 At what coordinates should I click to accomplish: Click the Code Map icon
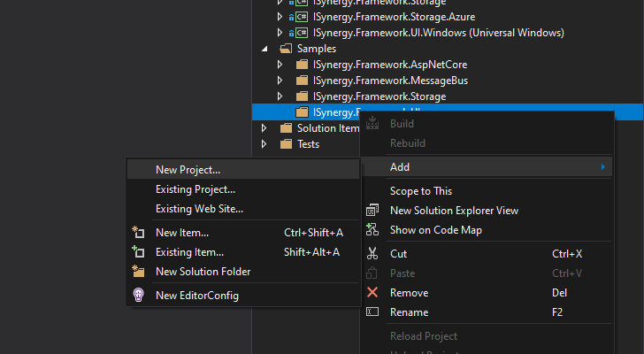372,229
